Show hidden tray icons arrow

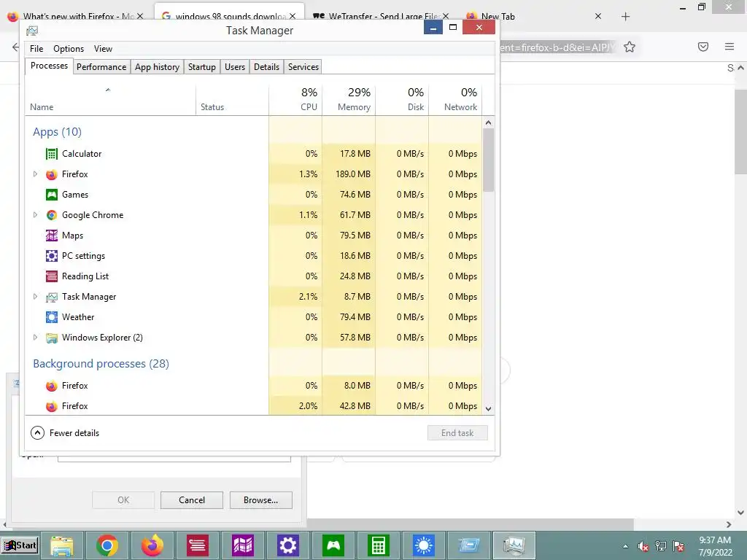point(625,546)
